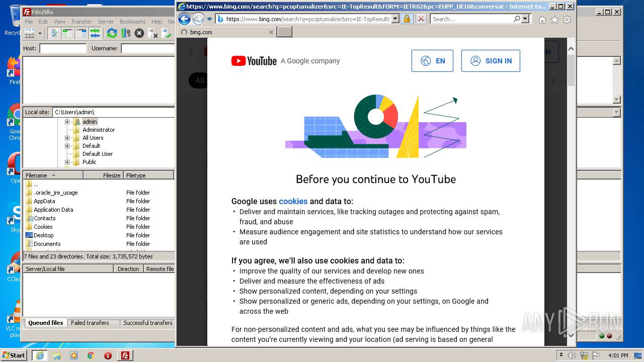Viewport: 644px width, 362px height.
Task: Open FileZilla Site Manager icon
Action: point(29,33)
